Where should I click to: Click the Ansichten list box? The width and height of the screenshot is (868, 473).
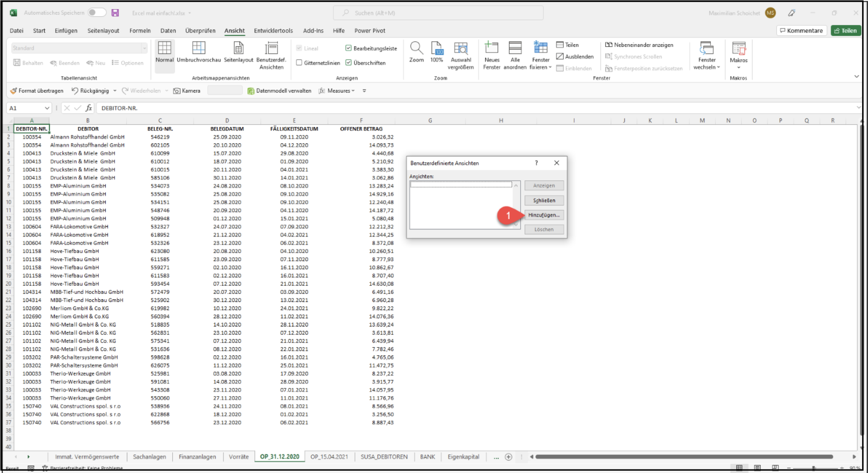click(x=465, y=205)
